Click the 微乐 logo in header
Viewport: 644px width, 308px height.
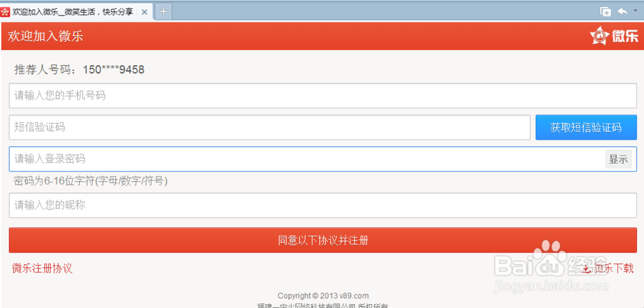click(x=614, y=36)
